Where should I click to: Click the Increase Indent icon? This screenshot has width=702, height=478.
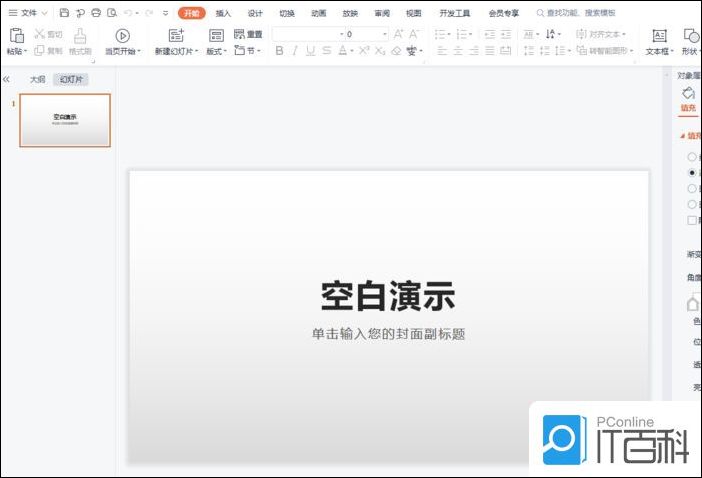506,34
